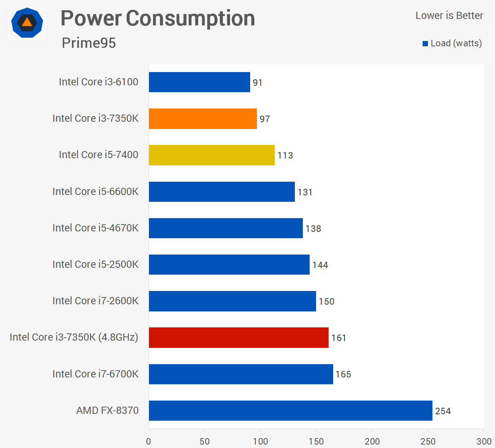Select the i7-2600K bar
Viewport: 495px width, 448px height.
[232, 301]
